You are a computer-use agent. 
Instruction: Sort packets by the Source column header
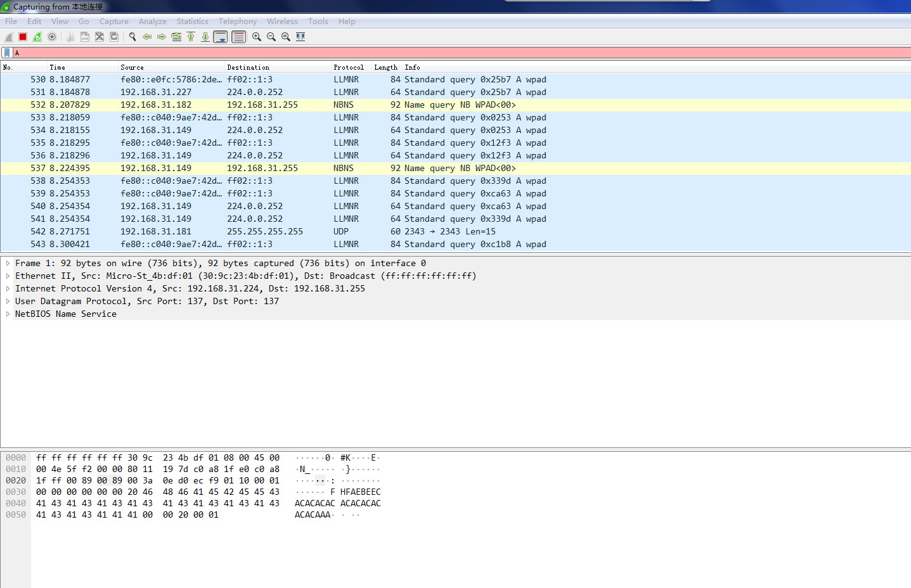point(171,67)
